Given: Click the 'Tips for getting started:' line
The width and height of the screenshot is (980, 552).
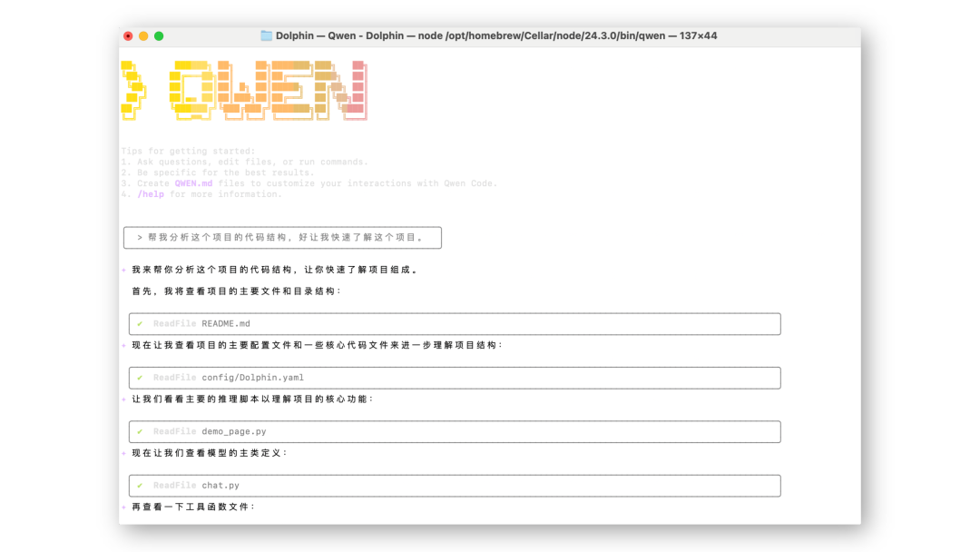Looking at the screenshot, I should point(188,151).
